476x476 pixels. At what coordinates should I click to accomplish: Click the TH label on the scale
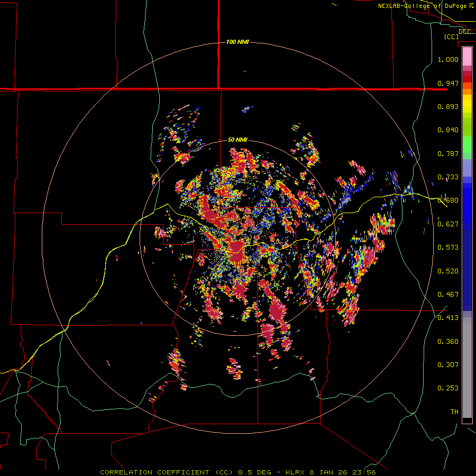pyautogui.click(x=454, y=412)
